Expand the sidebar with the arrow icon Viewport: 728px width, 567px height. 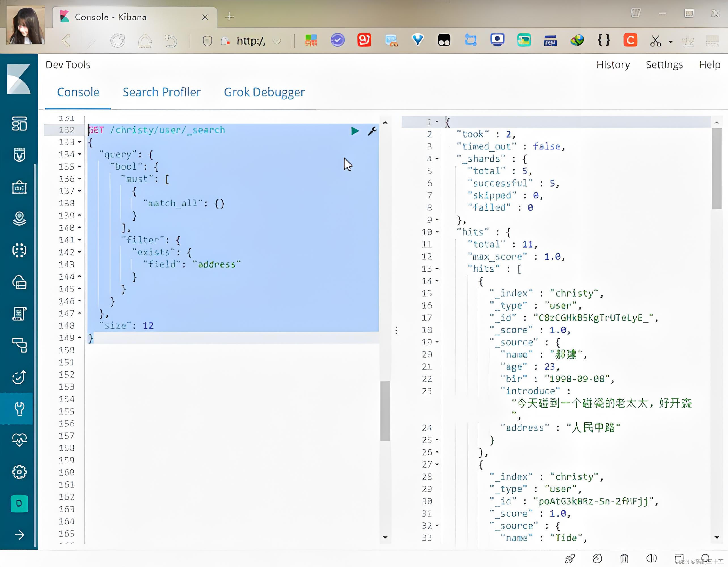(19, 535)
